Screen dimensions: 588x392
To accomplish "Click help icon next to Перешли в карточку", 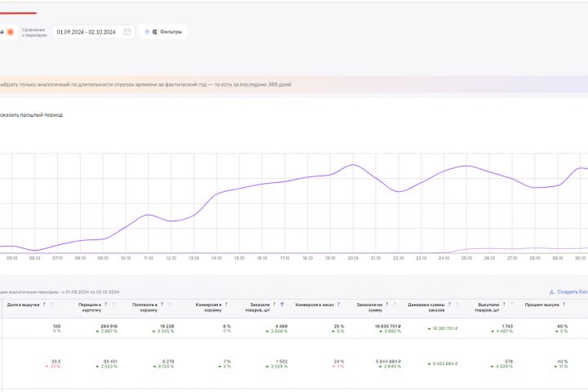I will [106, 304].
